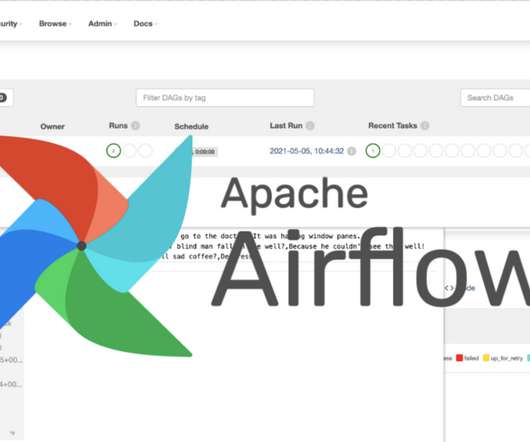The height and width of the screenshot is (442, 530).
Task: Click the yellow up_for_retry legend swatch
Action: pos(486,358)
